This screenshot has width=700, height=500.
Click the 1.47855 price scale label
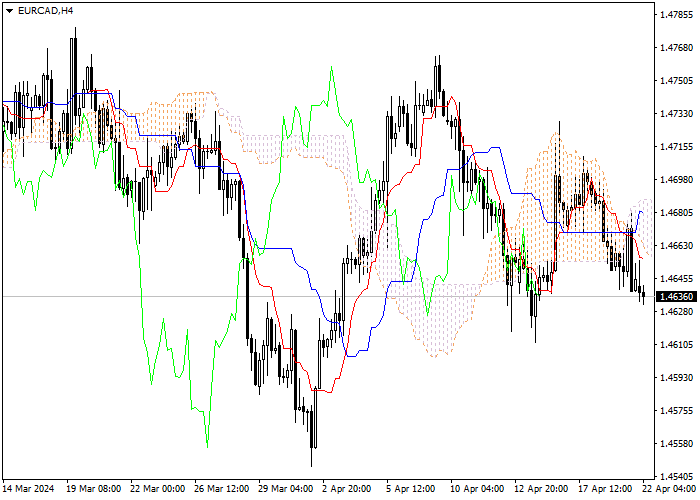676,15
